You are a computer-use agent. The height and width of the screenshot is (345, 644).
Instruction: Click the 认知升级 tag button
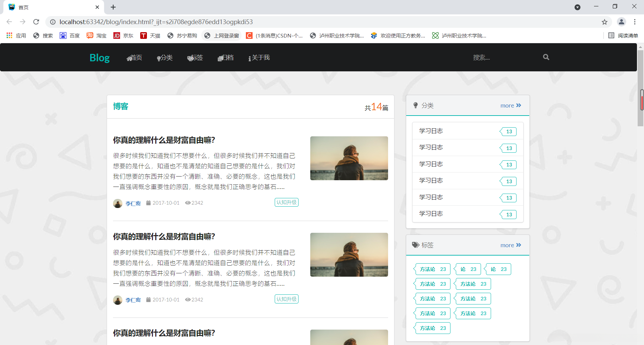pyautogui.click(x=286, y=202)
